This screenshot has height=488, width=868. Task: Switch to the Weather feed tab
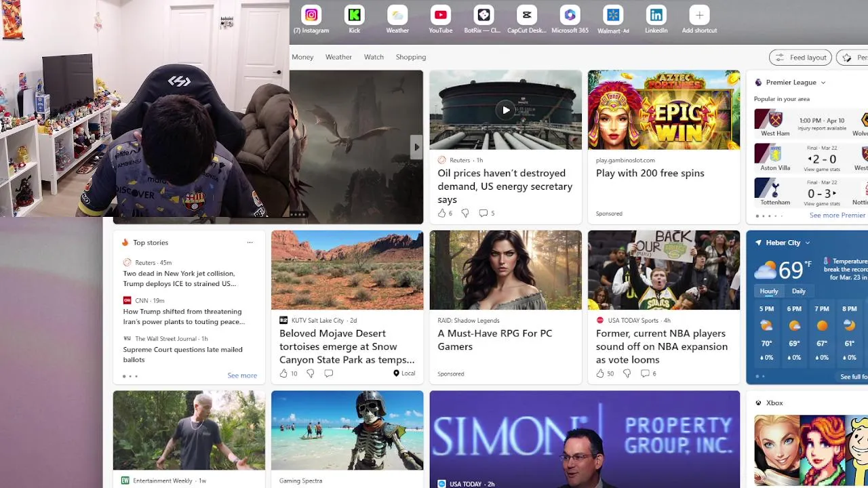(338, 57)
